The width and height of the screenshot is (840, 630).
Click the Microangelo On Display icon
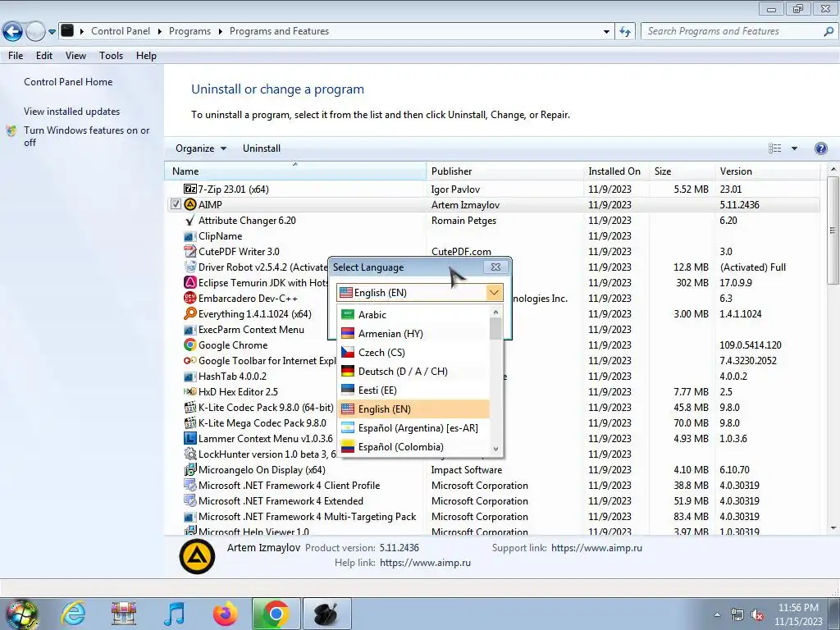coord(190,470)
